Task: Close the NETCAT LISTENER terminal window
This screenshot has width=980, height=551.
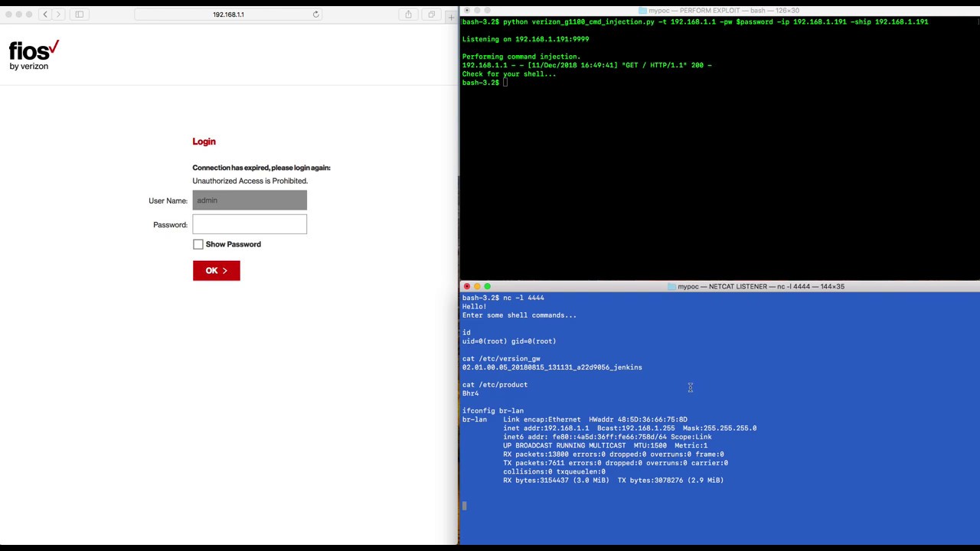Action: click(x=467, y=286)
